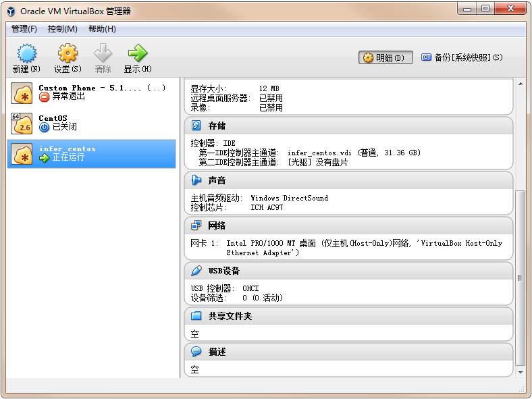Screen dimensions: 532x399
Task: Open the 存储 section header
Action: tap(348, 126)
